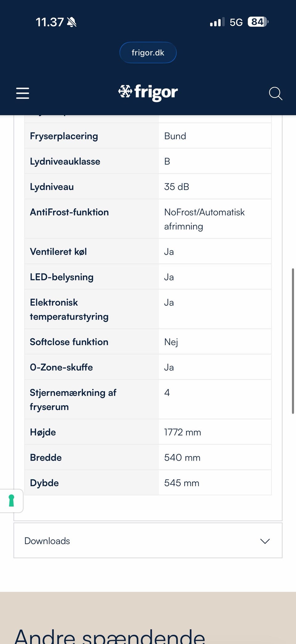Tap the silent mode bell icon
296x644 pixels.
72,22
